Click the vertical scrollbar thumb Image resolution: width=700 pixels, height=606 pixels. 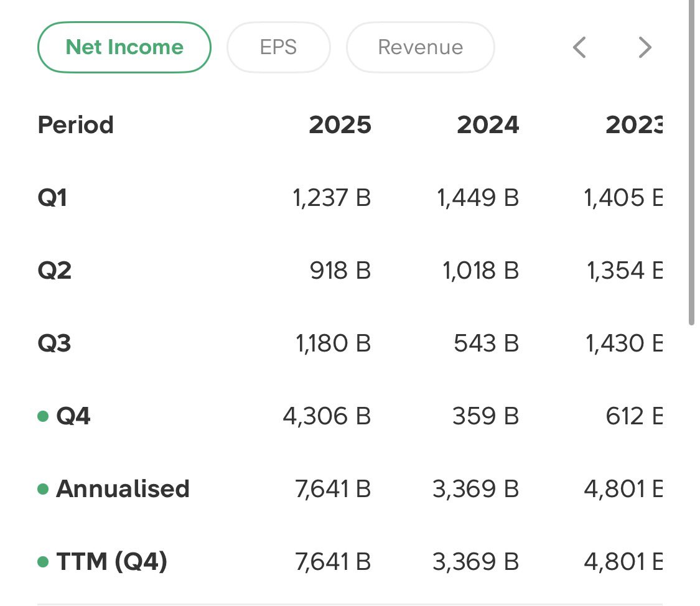(x=691, y=162)
